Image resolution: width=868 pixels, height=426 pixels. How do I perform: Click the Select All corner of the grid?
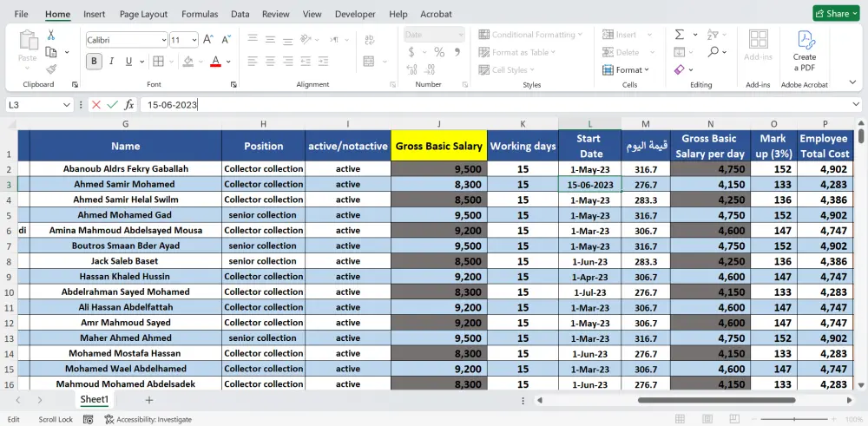(11, 124)
